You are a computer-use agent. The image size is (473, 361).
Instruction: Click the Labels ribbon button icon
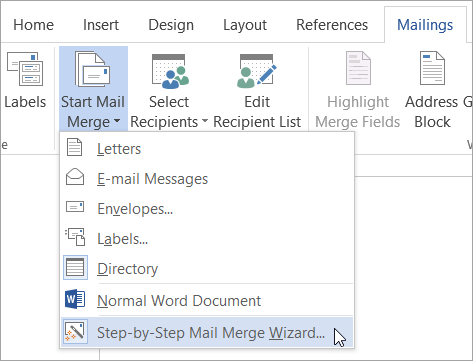[25, 69]
